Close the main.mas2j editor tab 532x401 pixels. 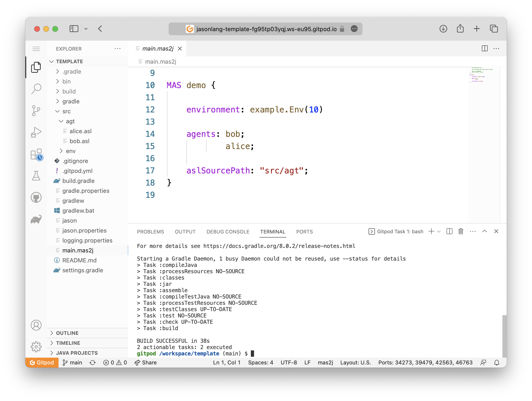[x=180, y=49]
